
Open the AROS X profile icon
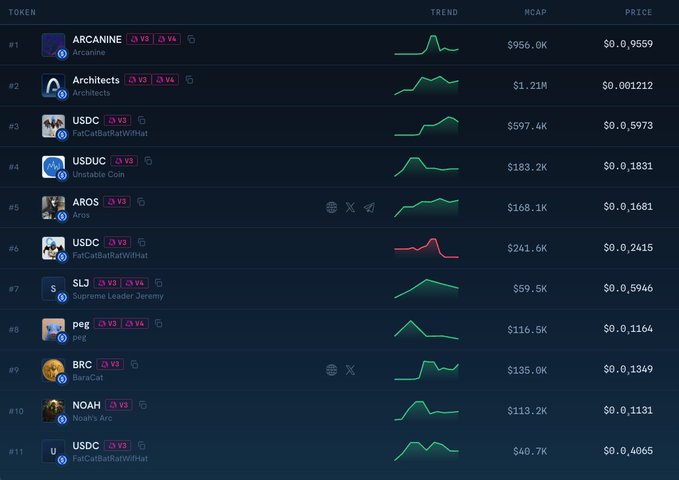point(350,208)
